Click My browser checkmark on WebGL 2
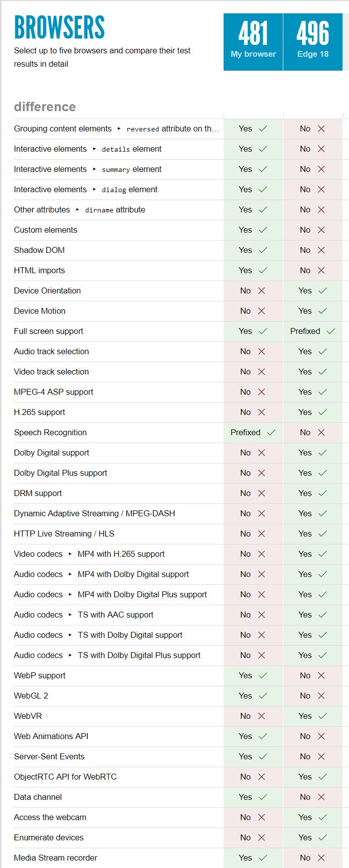Viewport: 349px width, 868px height. point(263,696)
